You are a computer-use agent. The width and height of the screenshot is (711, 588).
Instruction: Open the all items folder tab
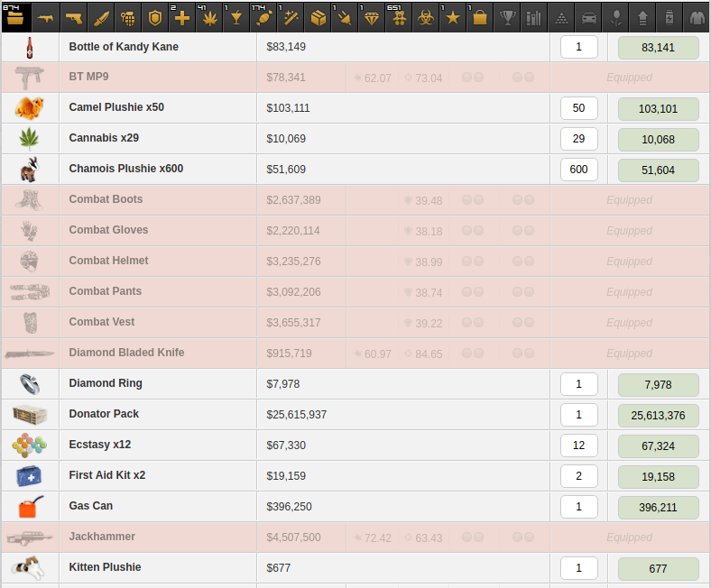click(x=16, y=17)
